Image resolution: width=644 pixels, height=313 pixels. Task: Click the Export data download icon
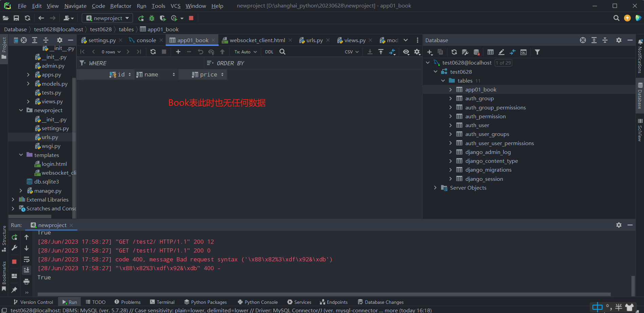pos(370,52)
